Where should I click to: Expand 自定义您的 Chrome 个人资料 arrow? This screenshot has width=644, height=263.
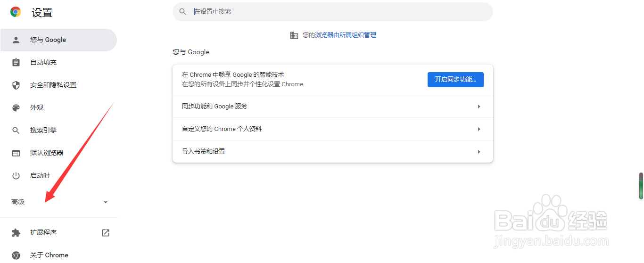click(x=479, y=129)
